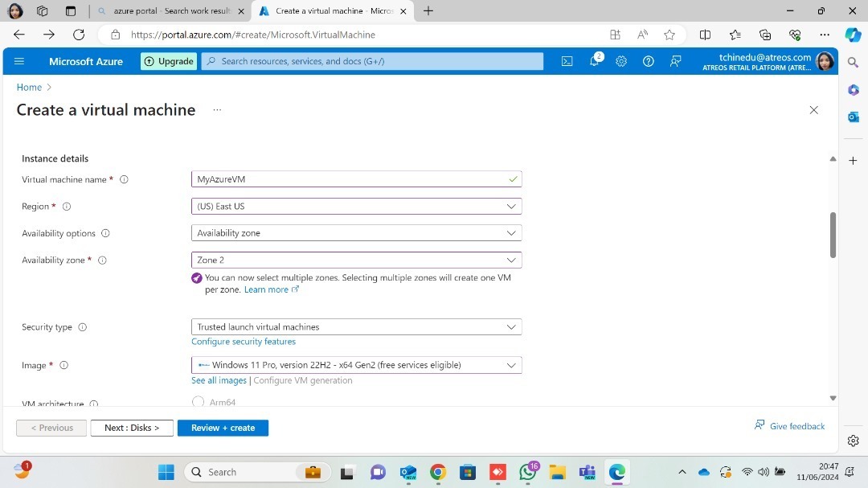
Task: Show info tooltip for Security type
Action: pyautogui.click(x=83, y=327)
